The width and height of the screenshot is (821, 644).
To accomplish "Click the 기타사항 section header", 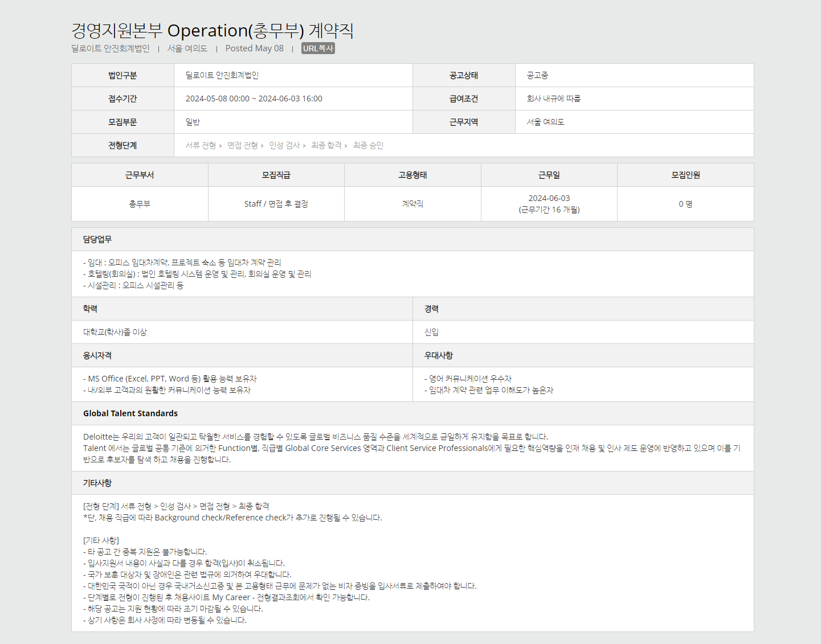I will 412,483.
